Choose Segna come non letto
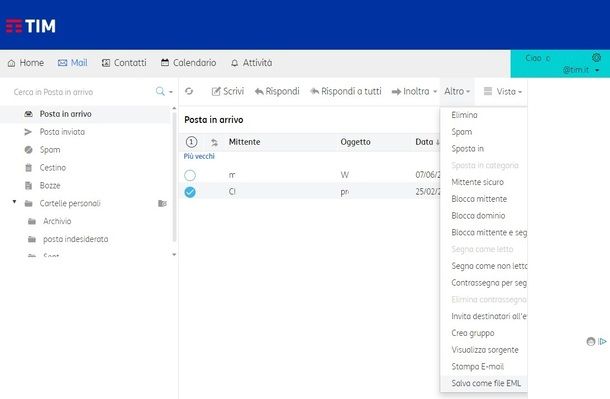610x399 pixels. 489,266
